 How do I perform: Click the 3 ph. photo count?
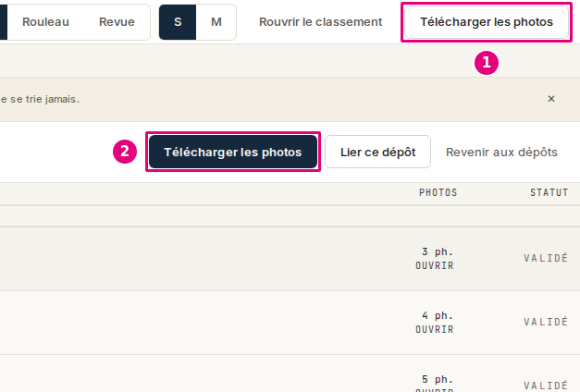coord(438,251)
